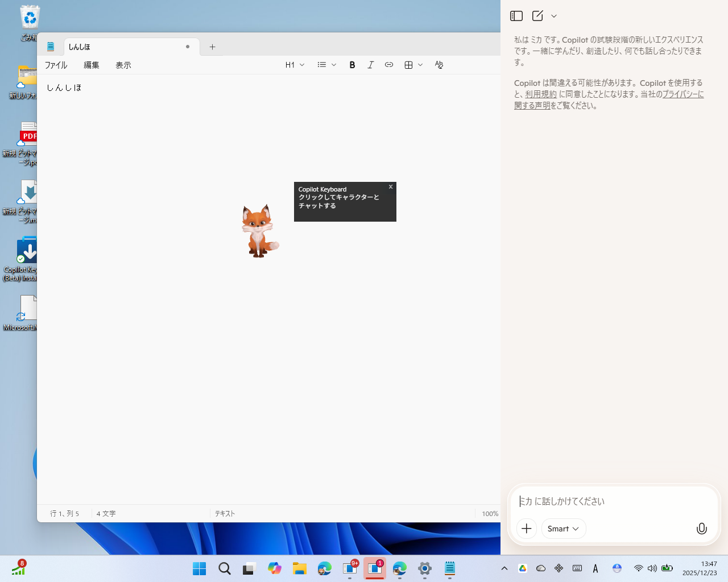Toggle the Copilot sidebar panel

[516, 16]
